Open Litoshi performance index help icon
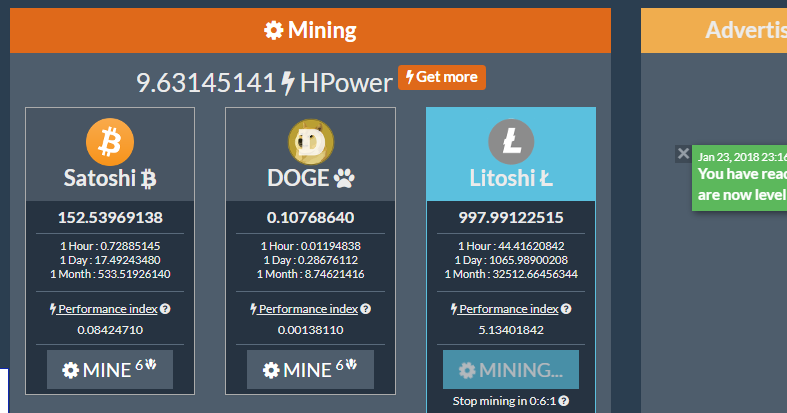The image size is (787, 413). tap(566, 309)
